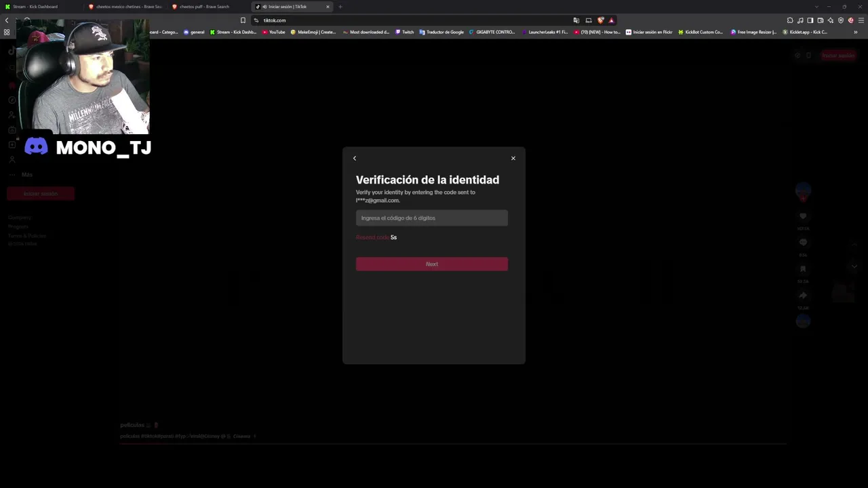Open the MakeEmoji bookmark
This screenshot has height=488, width=868.
313,32
